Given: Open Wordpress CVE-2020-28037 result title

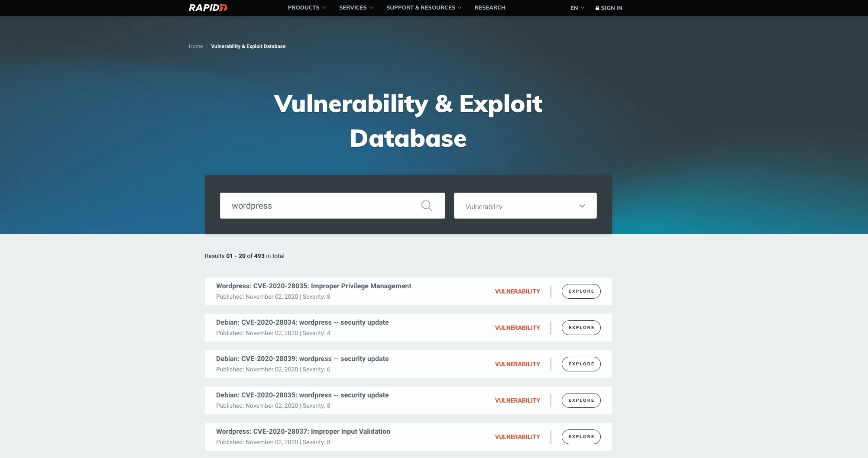Looking at the screenshot, I should point(303,432).
